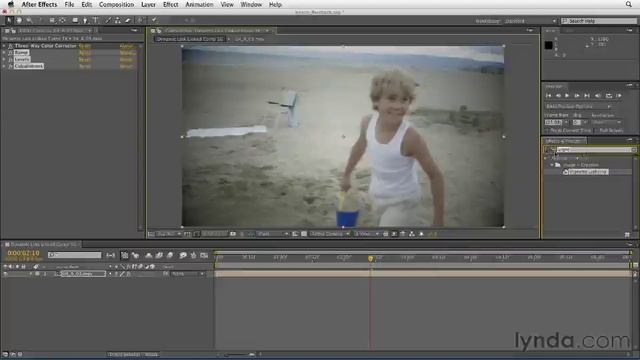Image resolution: width=640 pixels, height=360 pixels.
Task: Open the viewer magnification ratio dropdown
Action: coord(168,234)
